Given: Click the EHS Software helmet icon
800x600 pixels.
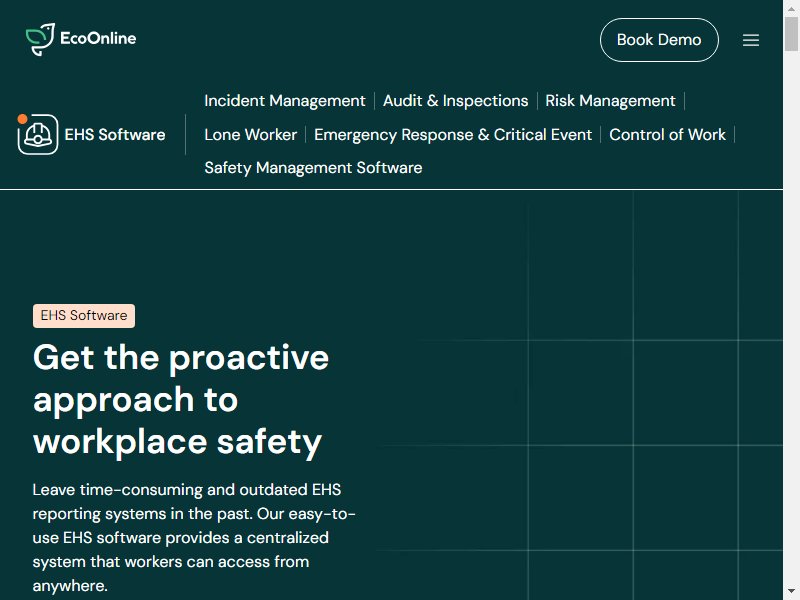Looking at the screenshot, I should point(38,134).
